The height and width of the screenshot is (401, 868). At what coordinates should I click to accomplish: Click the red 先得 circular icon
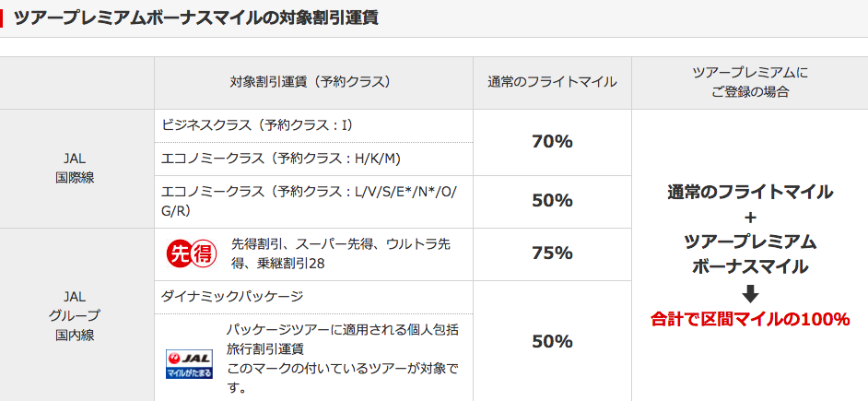(192, 254)
